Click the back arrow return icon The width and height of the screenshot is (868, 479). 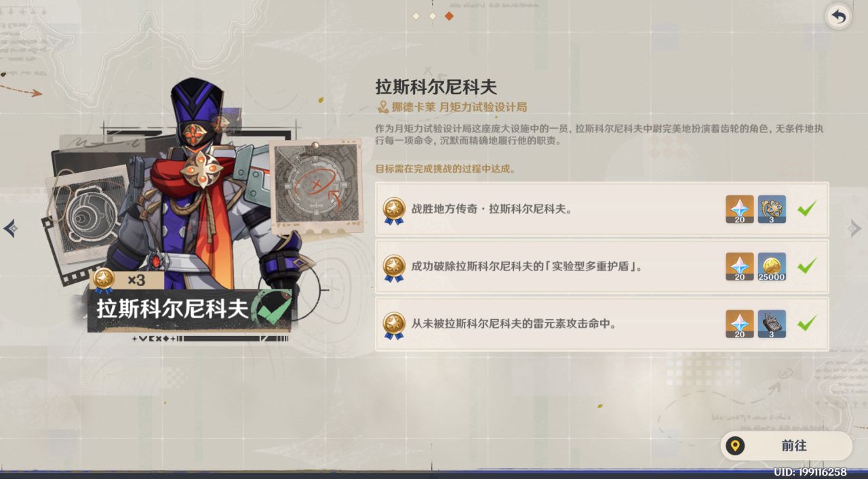pos(839,16)
